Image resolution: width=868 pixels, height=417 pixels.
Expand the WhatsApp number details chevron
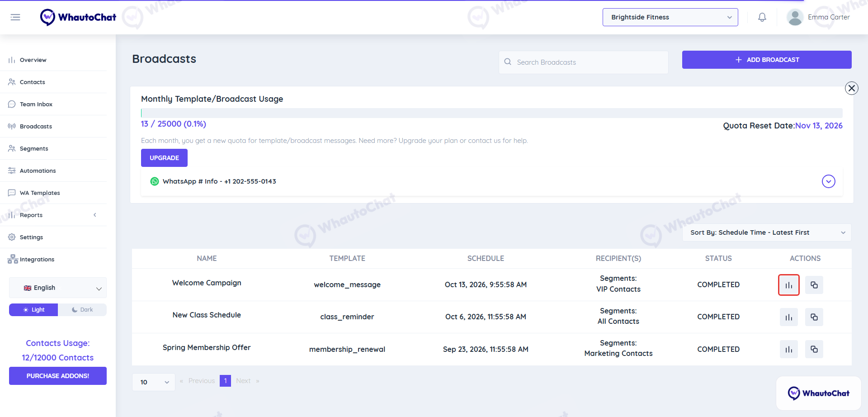[829, 181]
